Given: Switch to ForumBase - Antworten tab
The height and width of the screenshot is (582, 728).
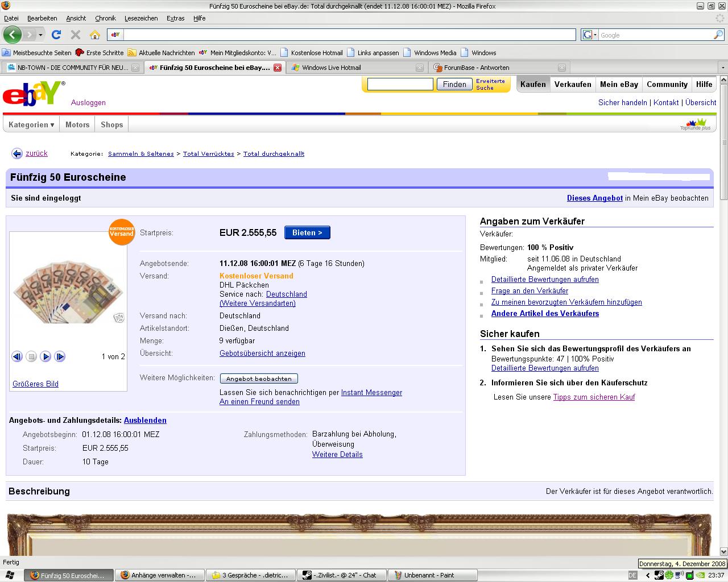Looking at the screenshot, I should point(499,67).
